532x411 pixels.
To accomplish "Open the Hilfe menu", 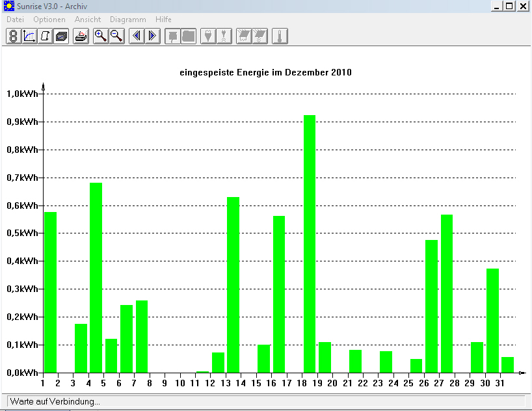I will tap(163, 20).
